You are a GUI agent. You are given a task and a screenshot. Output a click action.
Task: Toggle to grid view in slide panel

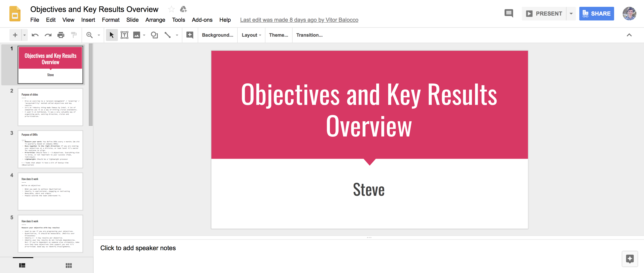(67, 264)
